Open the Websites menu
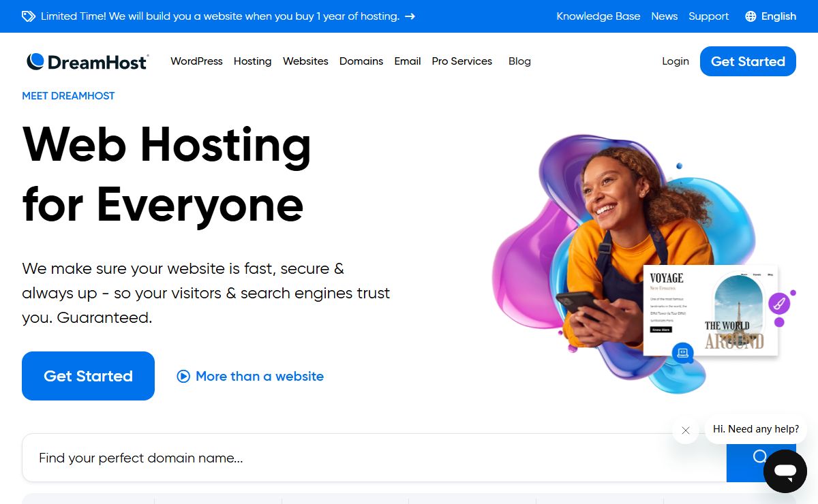The image size is (818, 504). tap(305, 61)
